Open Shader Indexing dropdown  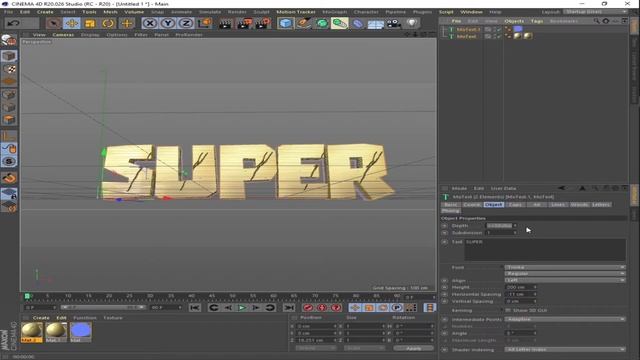565,349
